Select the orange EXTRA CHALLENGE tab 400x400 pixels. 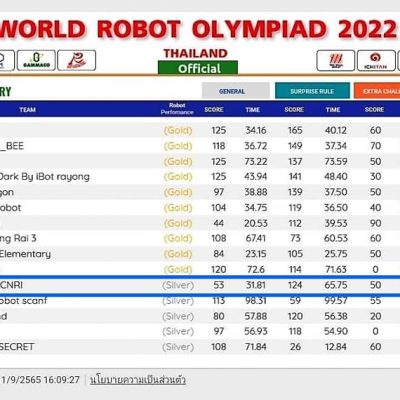pyautogui.click(x=377, y=91)
